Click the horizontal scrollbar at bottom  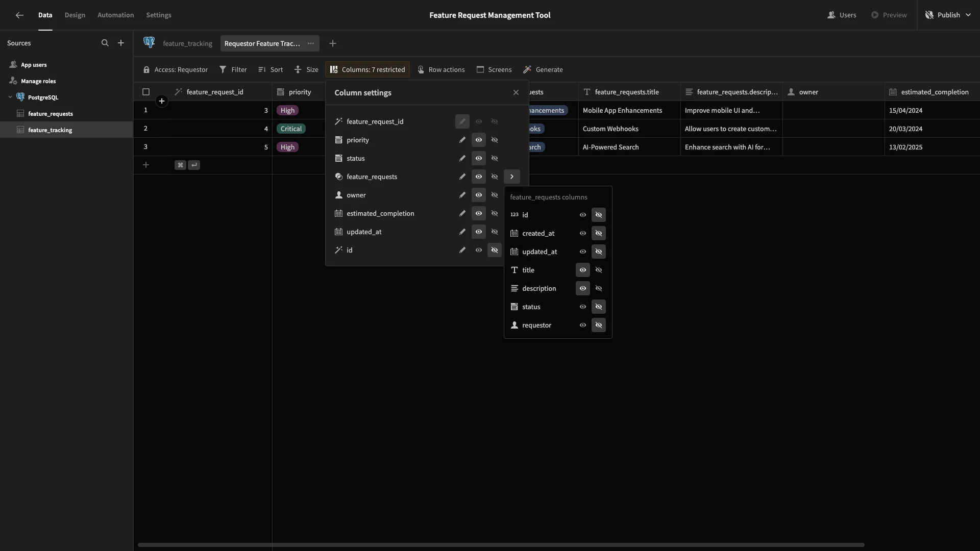tap(501, 545)
